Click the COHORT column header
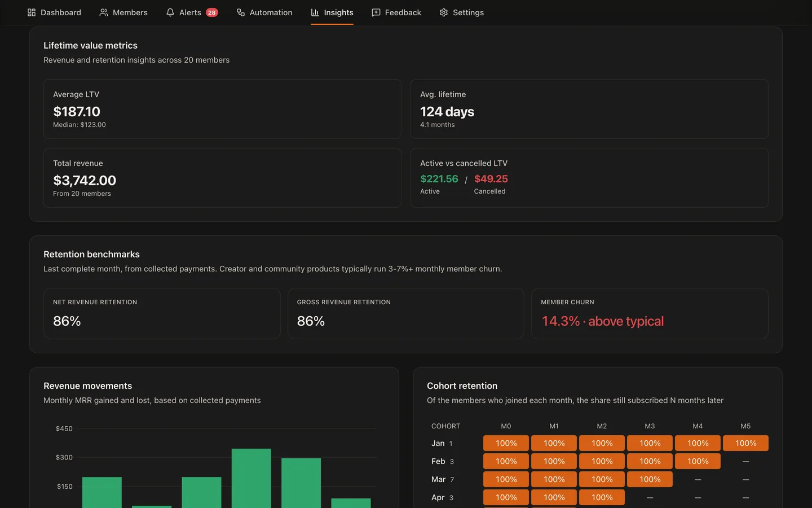Viewport: 812px width, 508px height. pos(445,426)
